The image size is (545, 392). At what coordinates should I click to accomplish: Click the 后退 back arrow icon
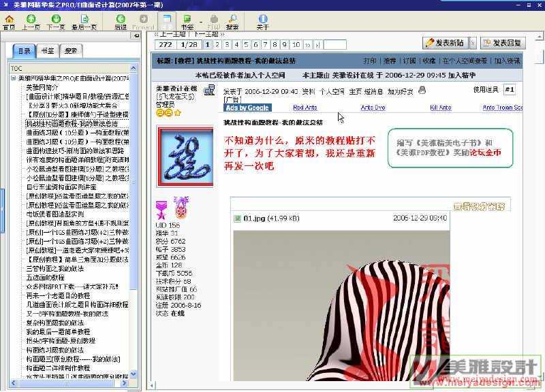point(120,21)
